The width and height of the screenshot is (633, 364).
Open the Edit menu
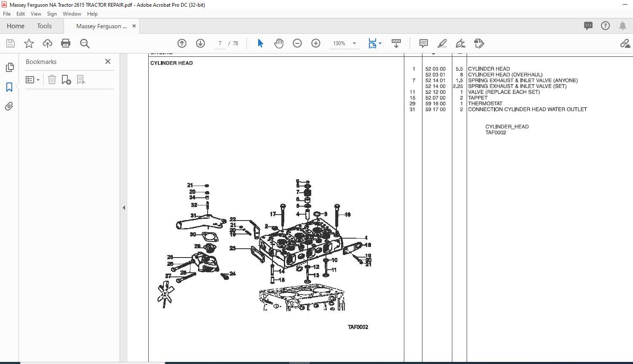(21, 14)
